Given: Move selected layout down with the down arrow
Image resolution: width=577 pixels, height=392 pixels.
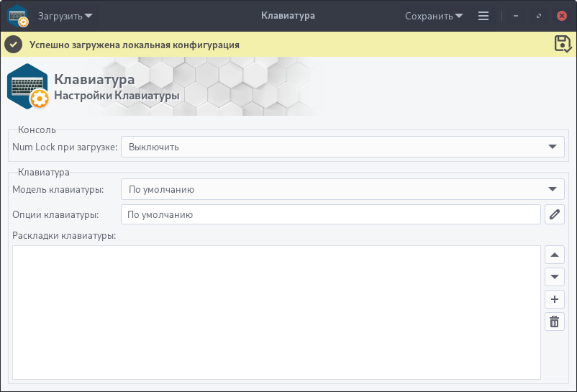Looking at the screenshot, I should coord(554,277).
